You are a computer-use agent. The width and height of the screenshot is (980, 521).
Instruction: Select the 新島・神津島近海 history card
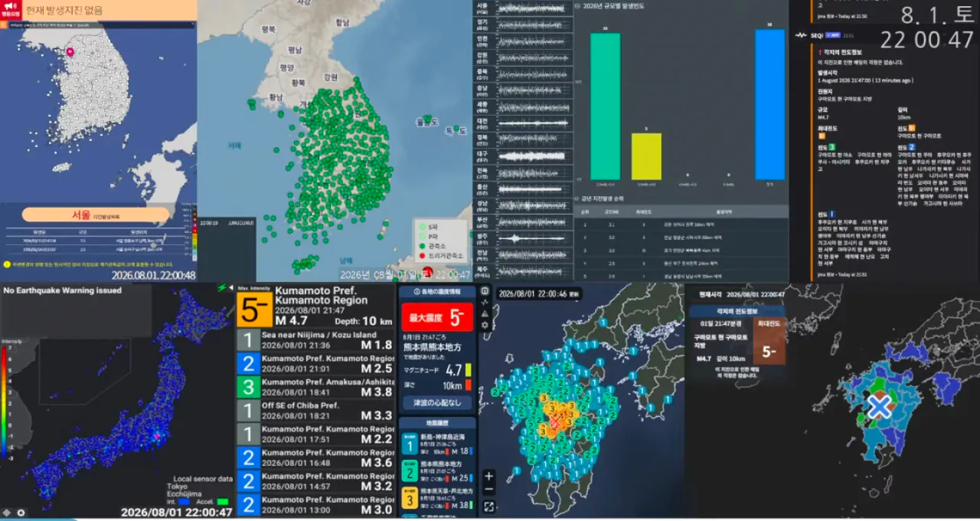coord(438,445)
